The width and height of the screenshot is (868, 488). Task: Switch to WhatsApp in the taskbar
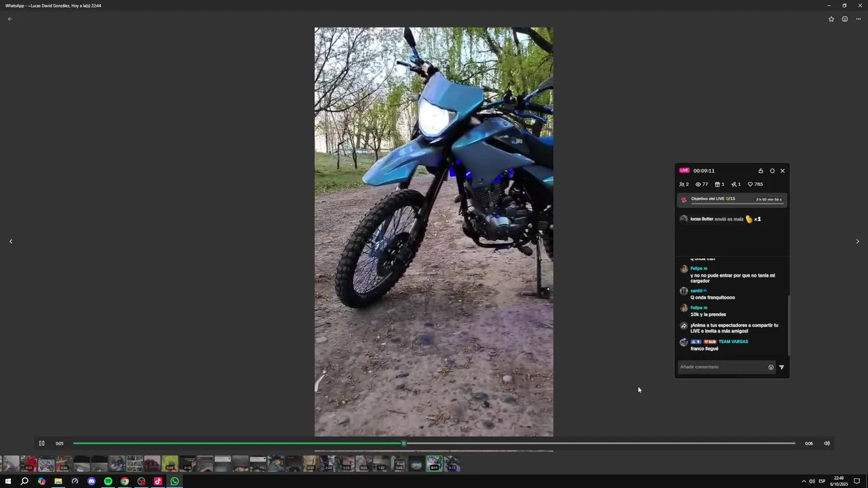click(x=174, y=481)
